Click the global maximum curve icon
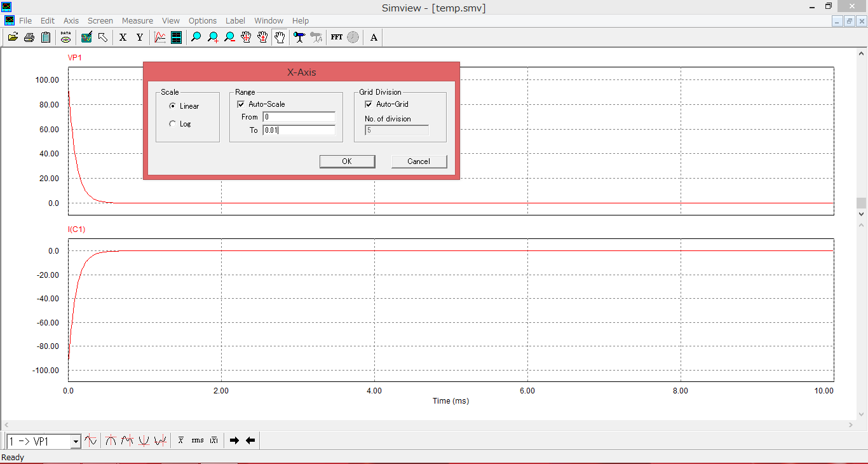The image size is (868, 464). pyautogui.click(x=111, y=440)
